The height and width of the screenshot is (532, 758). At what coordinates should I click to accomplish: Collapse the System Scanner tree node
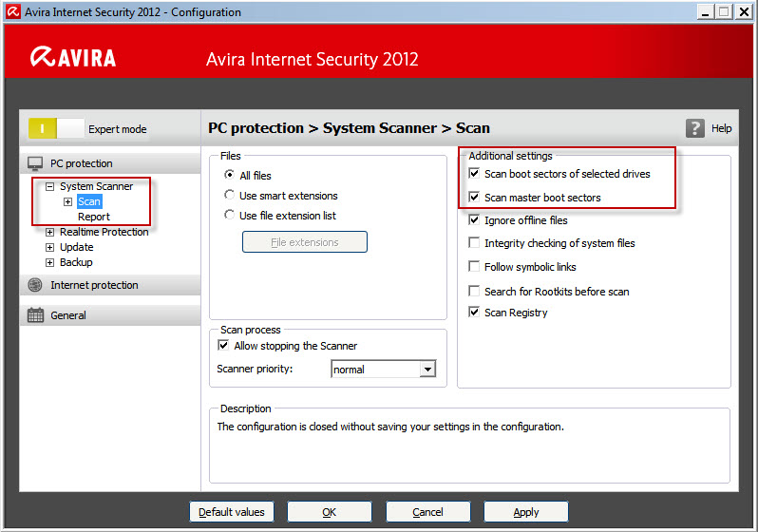tap(49, 186)
